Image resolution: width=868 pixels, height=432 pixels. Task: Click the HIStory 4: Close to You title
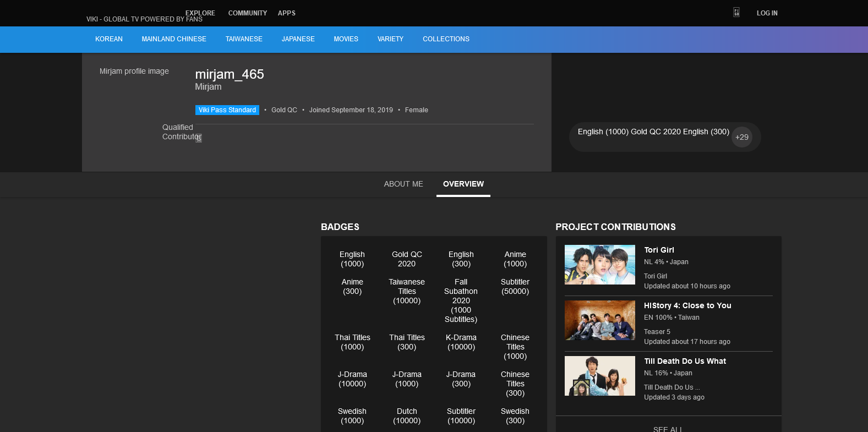click(688, 305)
